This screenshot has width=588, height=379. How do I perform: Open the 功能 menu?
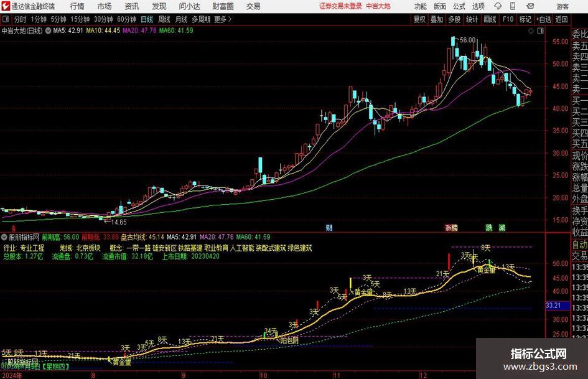(421, 6)
